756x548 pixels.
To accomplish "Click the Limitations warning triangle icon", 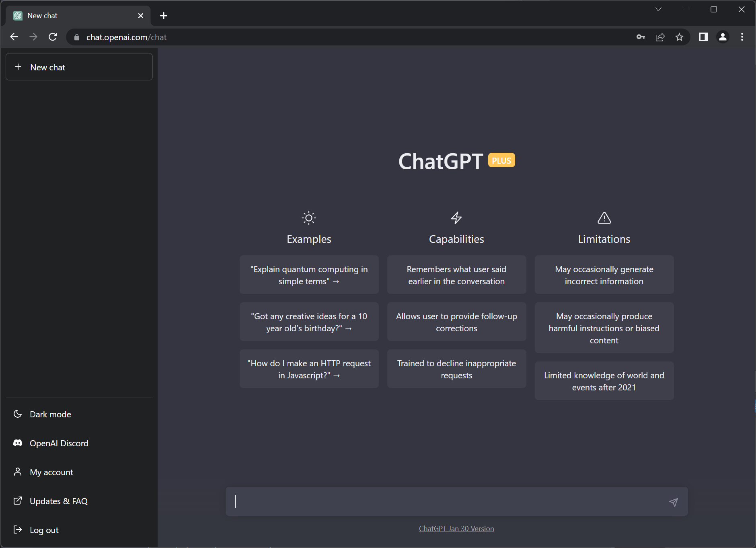I will tap(604, 218).
